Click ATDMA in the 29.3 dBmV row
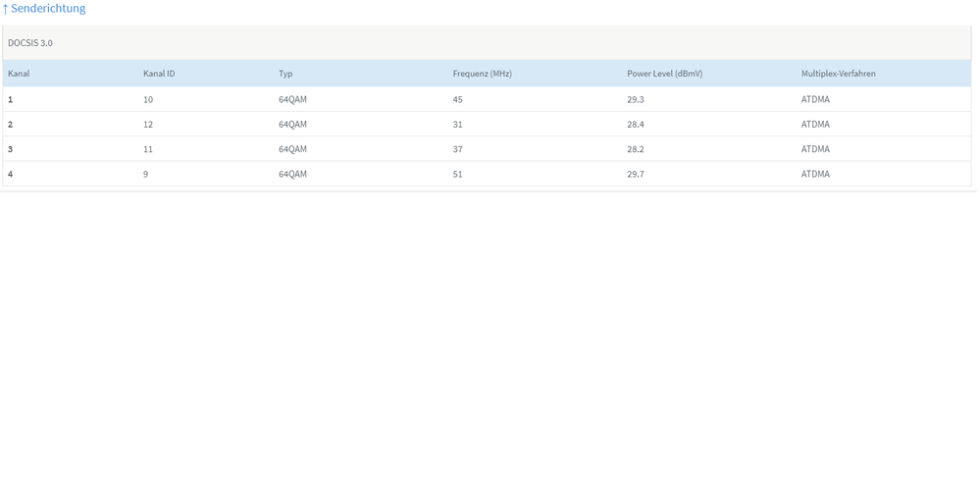Screen dimensions: 980x481 click(x=815, y=99)
